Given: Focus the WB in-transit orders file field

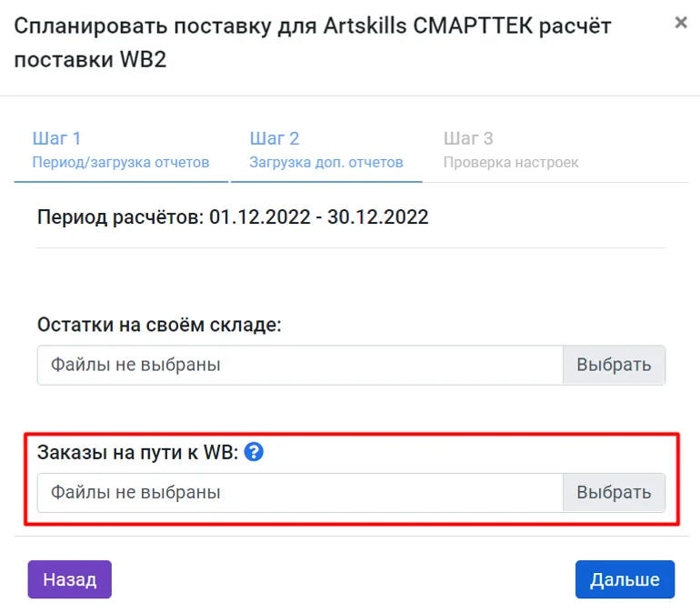Looking at the screenshot, I should (x=300, y=492).
